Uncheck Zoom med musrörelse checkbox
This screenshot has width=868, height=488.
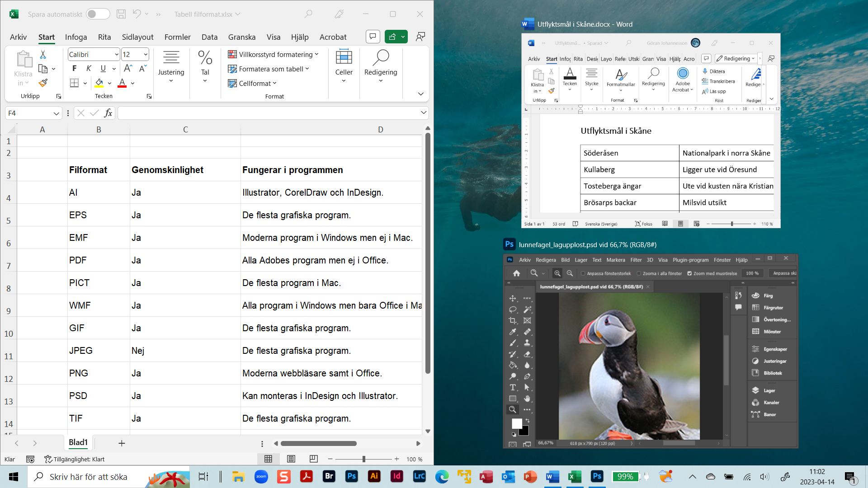coord(689,273)
